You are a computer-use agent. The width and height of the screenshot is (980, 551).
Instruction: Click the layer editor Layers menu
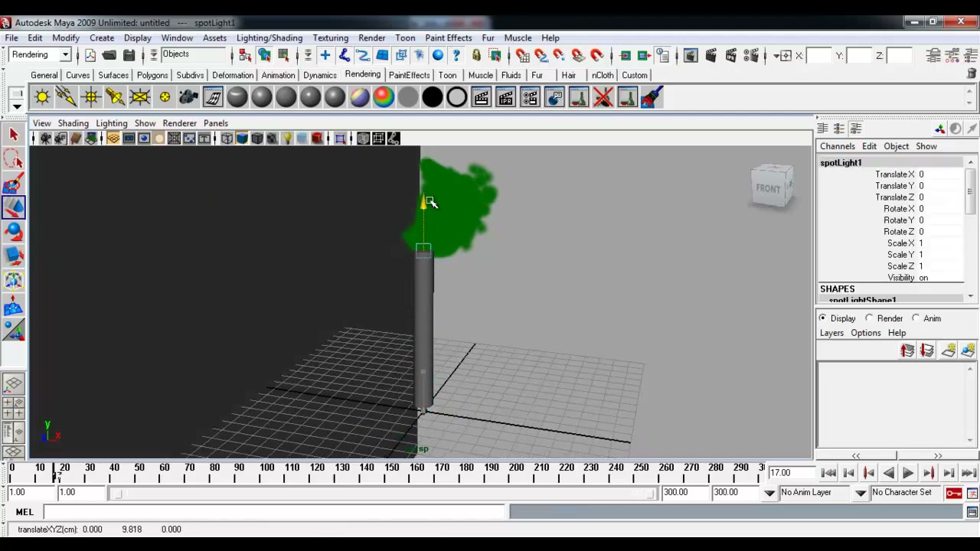tap(831, 333)
